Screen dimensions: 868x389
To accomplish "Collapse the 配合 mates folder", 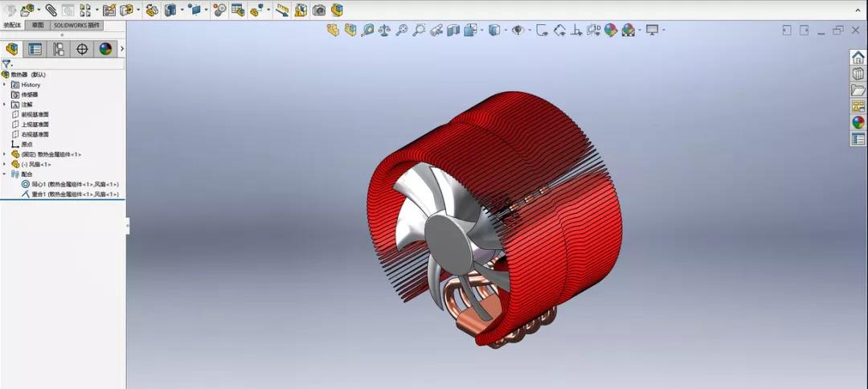I will [x=4, y=174].
